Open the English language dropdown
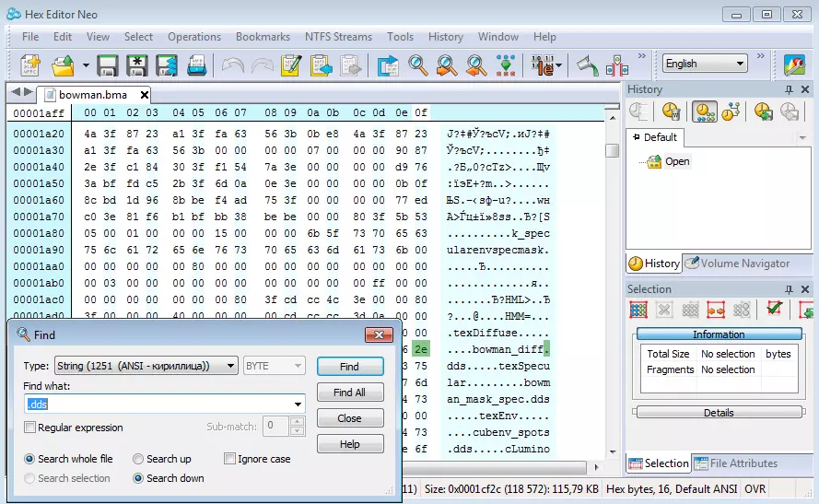The height and width of the screenshot is (504, 819). tap(705, 64)
